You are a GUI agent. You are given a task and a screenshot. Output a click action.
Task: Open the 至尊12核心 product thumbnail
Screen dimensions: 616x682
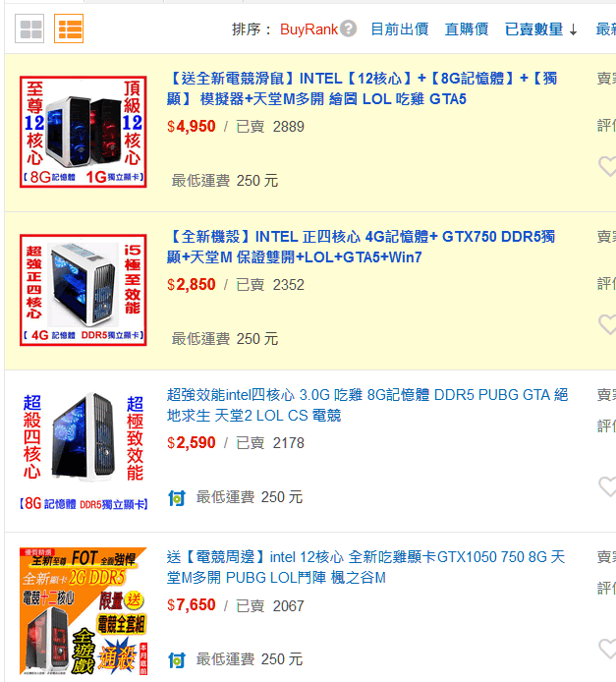(x=84, y=132)
